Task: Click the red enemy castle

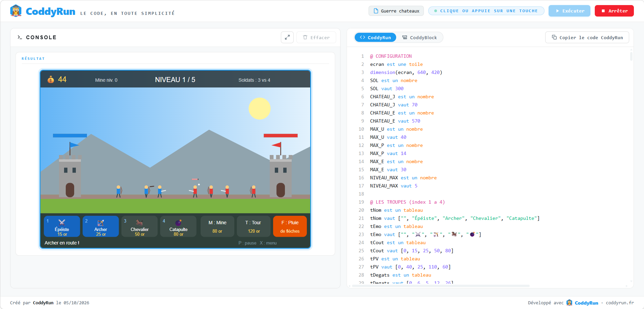Action: click(x=281, y=176)
